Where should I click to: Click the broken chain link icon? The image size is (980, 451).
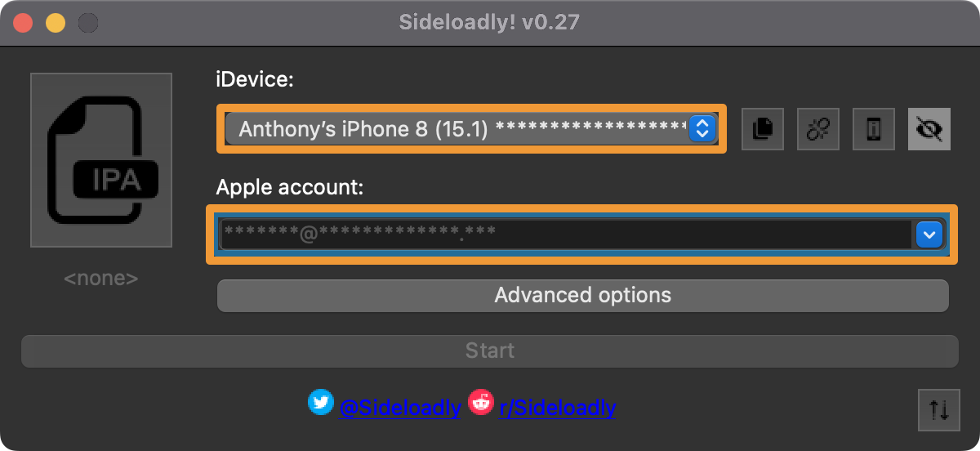pos(818,129)
